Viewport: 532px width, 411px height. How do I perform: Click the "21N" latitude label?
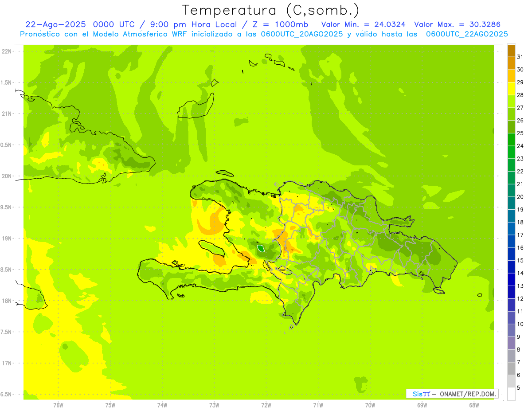point(7,114)
